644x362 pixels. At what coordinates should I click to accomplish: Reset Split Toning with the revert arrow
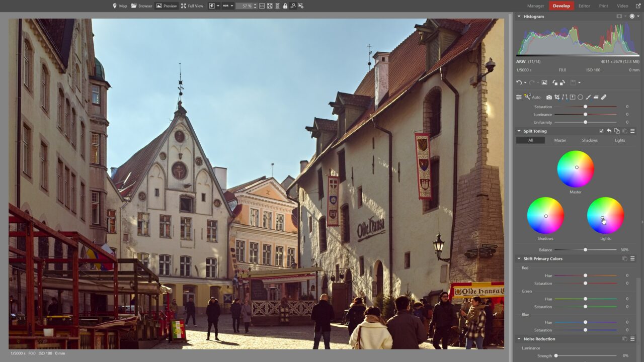[609, 131]
